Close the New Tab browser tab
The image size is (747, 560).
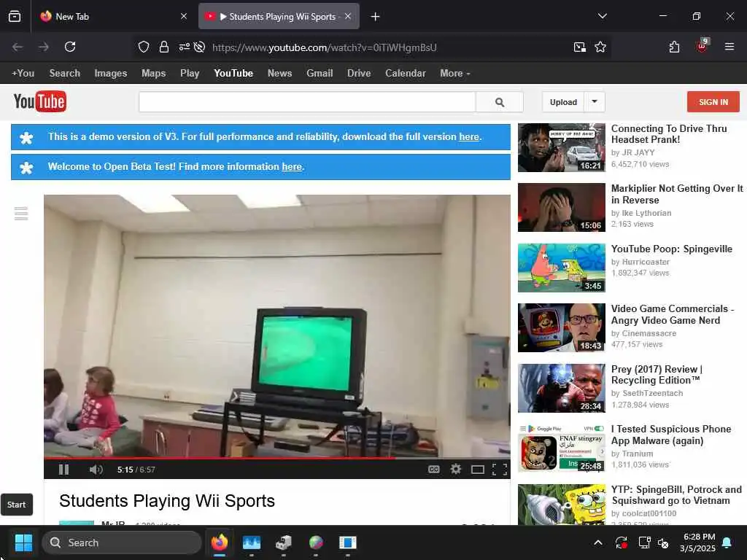184,17
